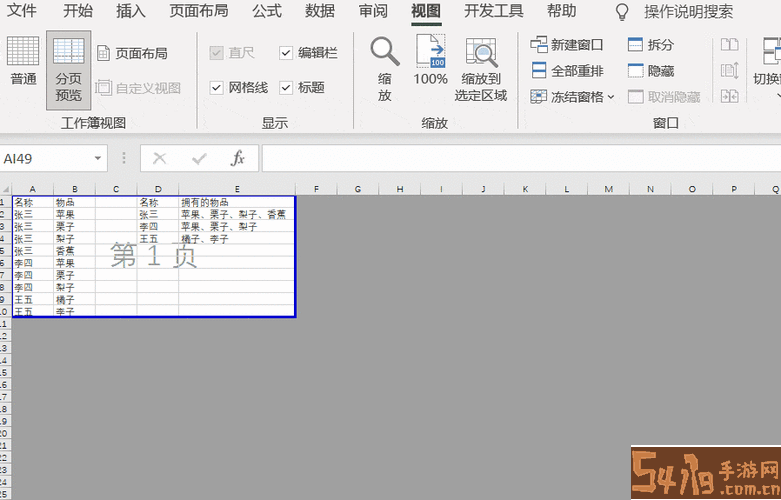The height and width of the screenshot is (500, 781).
Task: Click the Select All corner triangle
Action: pyautogui.click(x=6, y=189)
